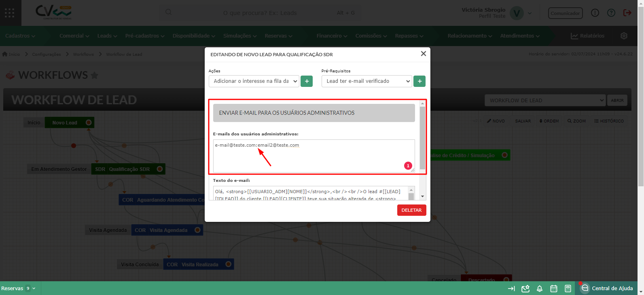Screen dimensions: 644x295
Task: Click the collapse arrow icon in bottom bar
Action: (x=511, y=289)
